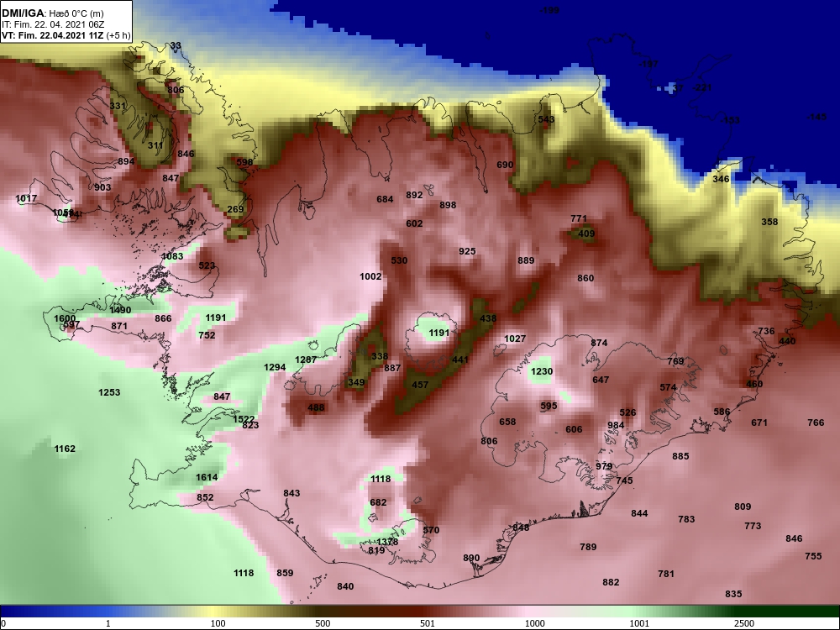Click the map value 658

click(507, 422)
